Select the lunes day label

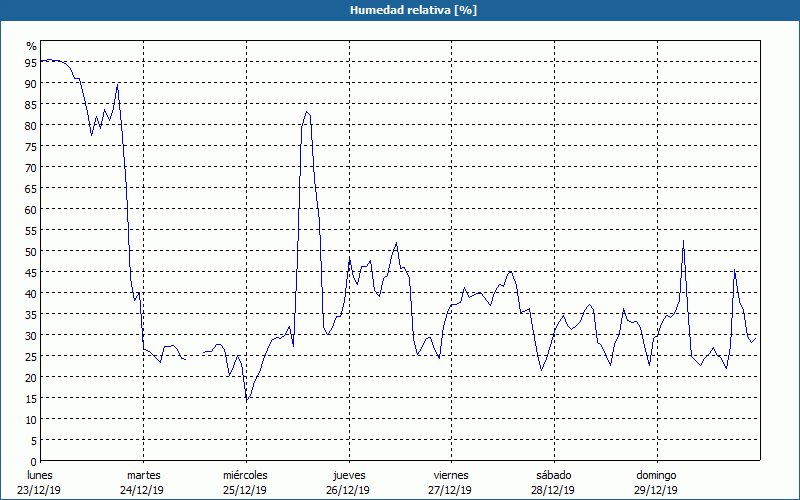[40, 475]
